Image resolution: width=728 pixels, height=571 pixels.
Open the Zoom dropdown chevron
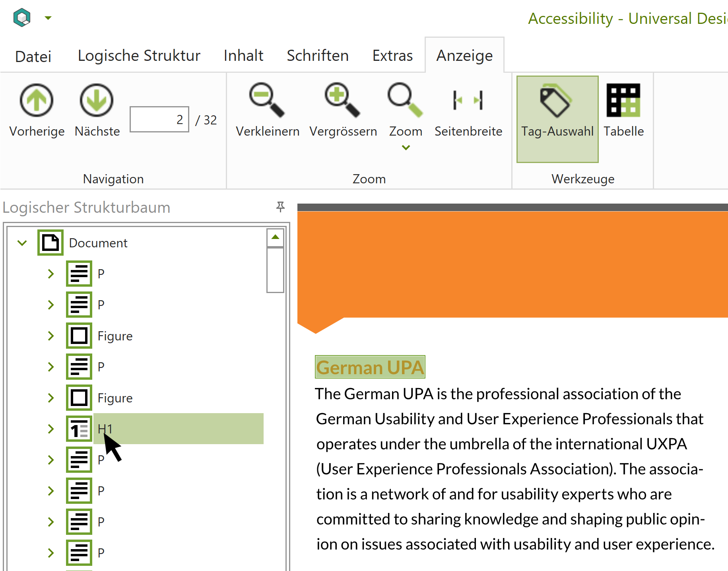406,148
